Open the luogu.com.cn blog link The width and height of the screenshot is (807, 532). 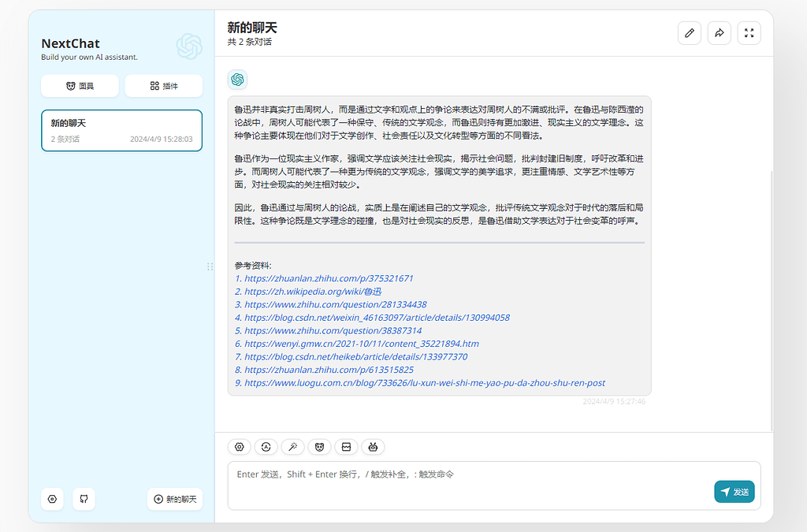point(421,383)
